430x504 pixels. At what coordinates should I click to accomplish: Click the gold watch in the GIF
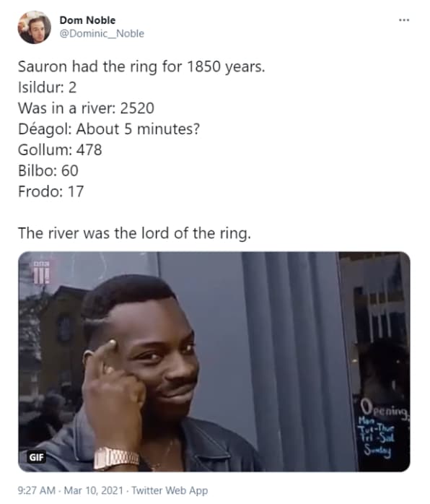coord(116,458)
